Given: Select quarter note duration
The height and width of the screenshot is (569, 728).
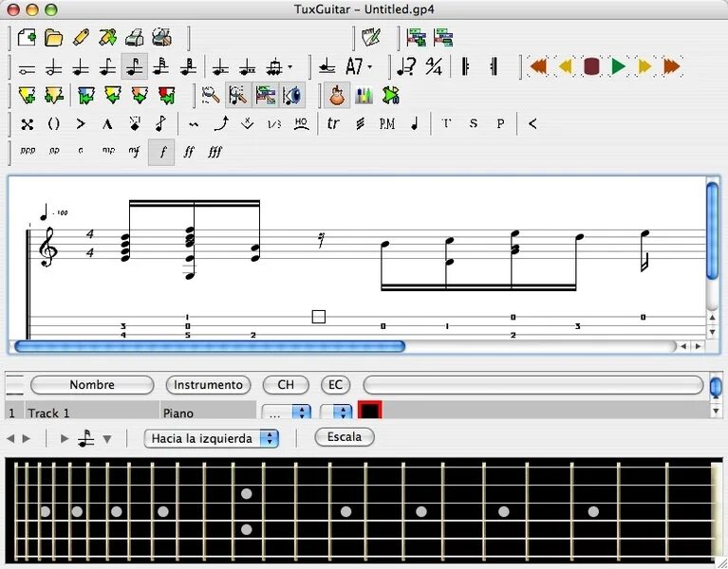Looking at the screenshot, I should pyautogui.click(x=81, y=67).
